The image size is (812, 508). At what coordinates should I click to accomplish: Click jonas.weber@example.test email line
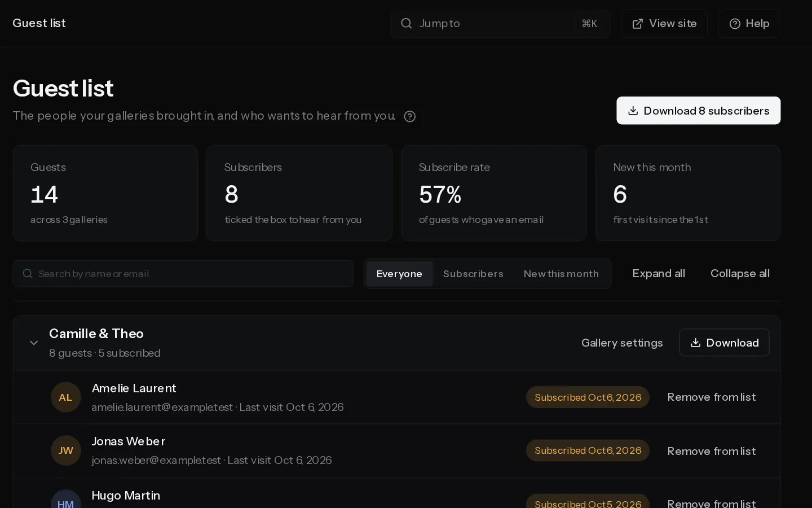tap(211, 461)
